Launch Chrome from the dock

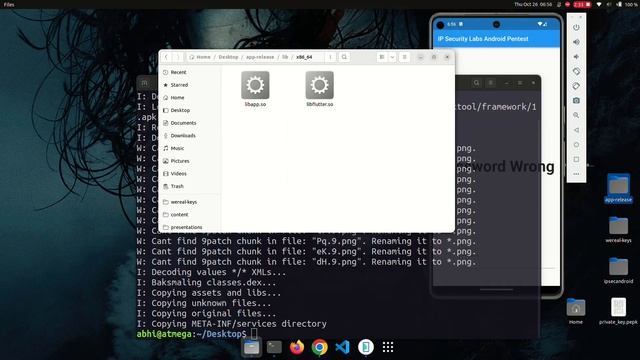pyautogui.click(x=320, y=347)
